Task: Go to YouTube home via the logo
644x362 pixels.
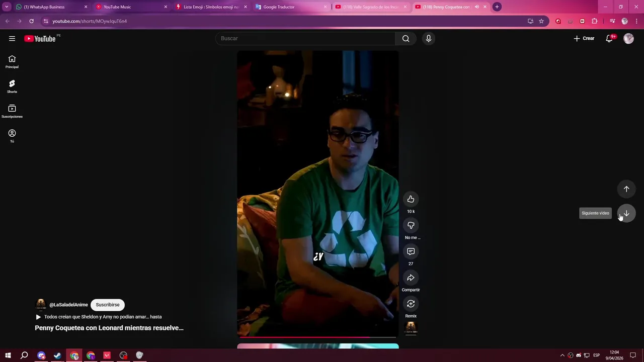Action: pos(40,39)
